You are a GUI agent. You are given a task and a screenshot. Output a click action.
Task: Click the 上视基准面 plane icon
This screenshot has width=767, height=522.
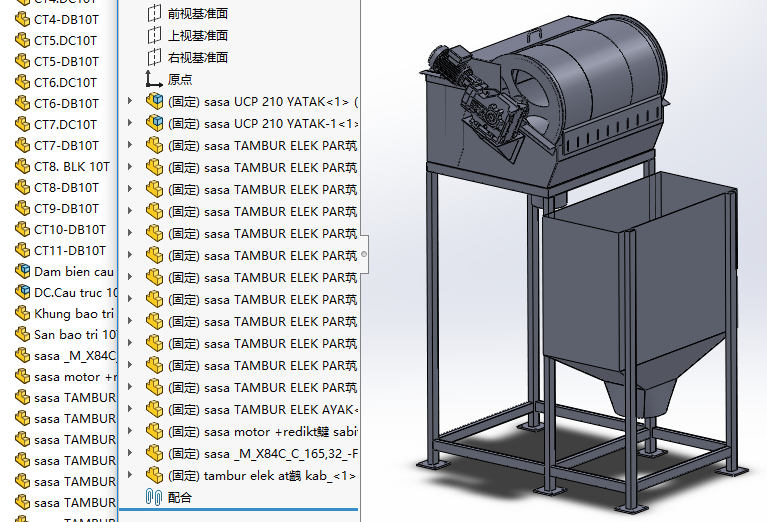pyautogui.click(x=154, y=35)
